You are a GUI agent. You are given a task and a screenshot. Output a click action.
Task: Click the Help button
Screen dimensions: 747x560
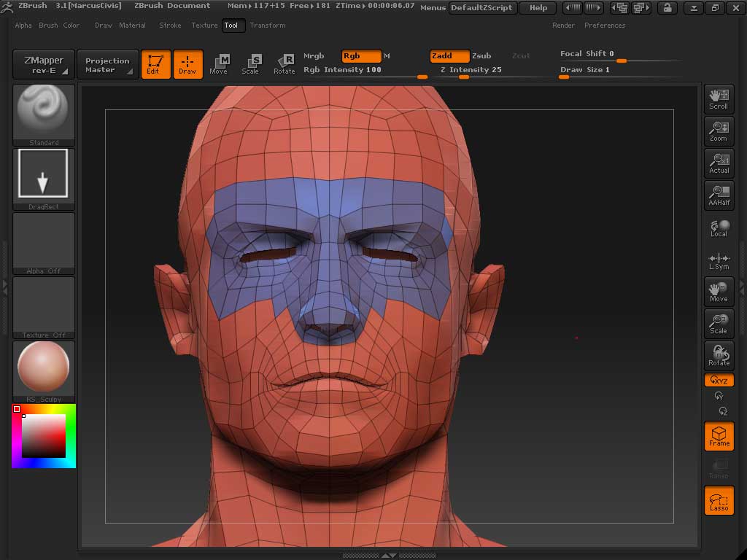(x=538, y=7)
